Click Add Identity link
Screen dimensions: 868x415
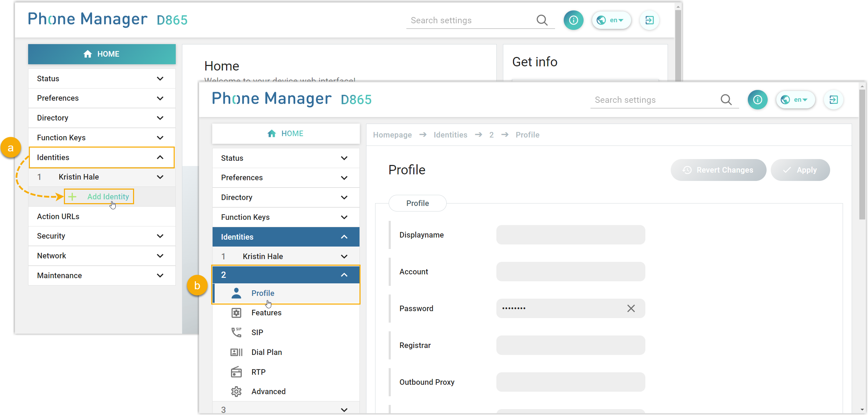pyautogui.click(x=108, y=197)
